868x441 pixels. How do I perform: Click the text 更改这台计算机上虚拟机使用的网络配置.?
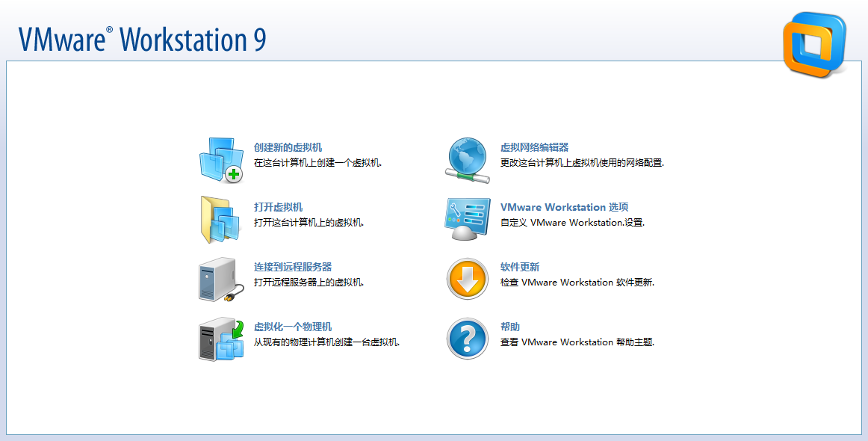582,163
